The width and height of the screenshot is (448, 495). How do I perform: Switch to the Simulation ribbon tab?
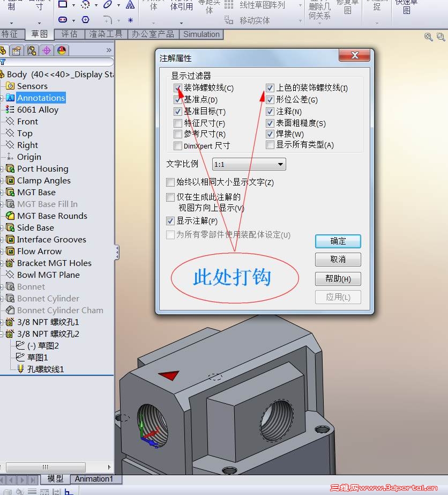[201, 34]
